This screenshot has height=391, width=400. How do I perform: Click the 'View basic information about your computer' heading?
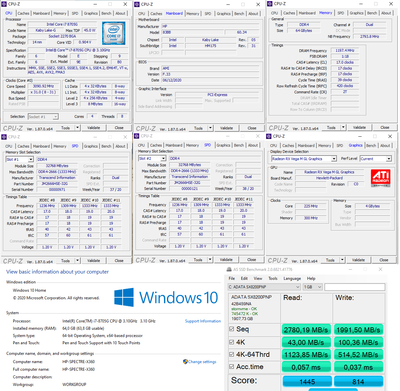point(57,272)
